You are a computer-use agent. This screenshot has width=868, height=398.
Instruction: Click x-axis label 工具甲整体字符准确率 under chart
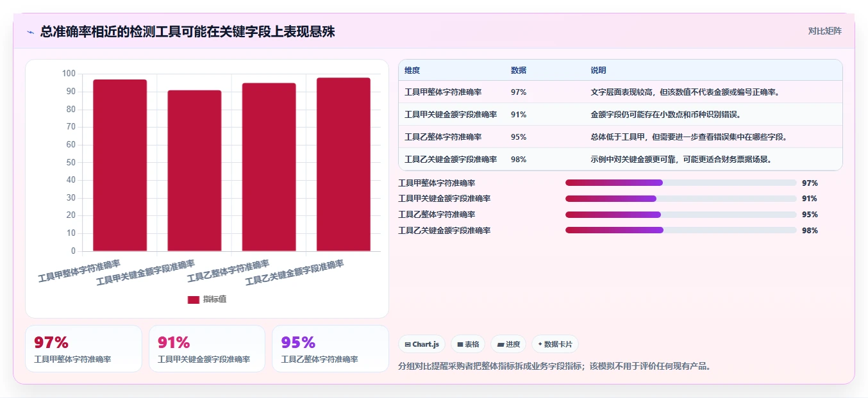[79, 270]
